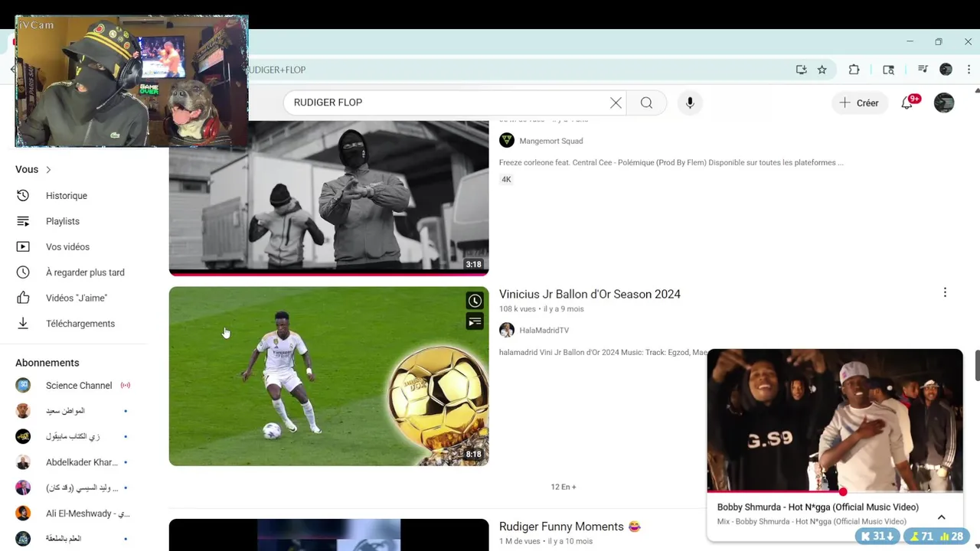Screen dimensions: 980x551
Task: Click the Vos vidéos play icon
Action: (23, 247)
